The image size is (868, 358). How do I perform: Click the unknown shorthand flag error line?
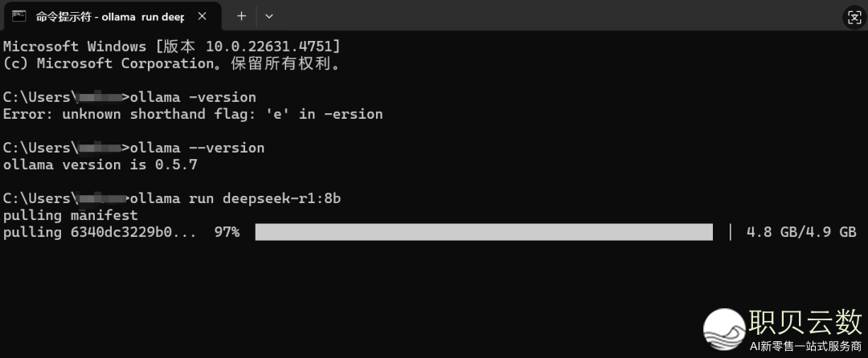193,114
